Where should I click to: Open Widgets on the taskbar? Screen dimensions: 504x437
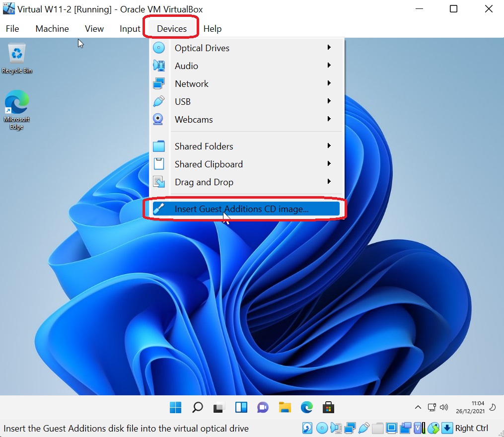point(241,407)
